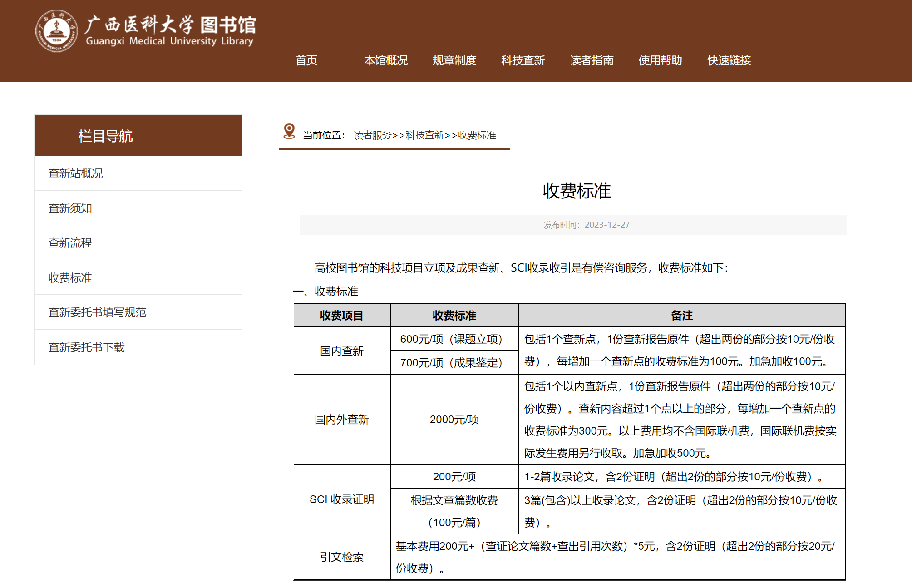This screenshot has width=912, height=588.
Task: Click the 广西医科大学 图书馆 header title
Action: click(x=171, y=31)
